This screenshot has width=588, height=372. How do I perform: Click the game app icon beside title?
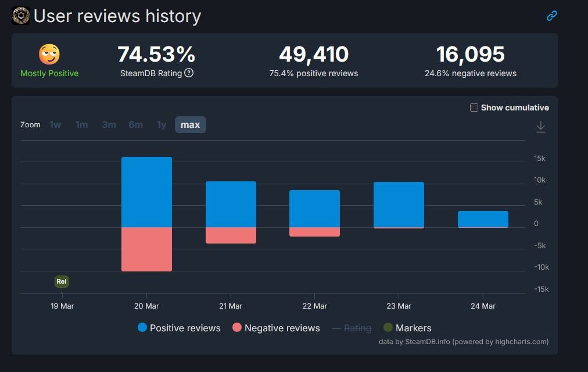coord(21,16)
